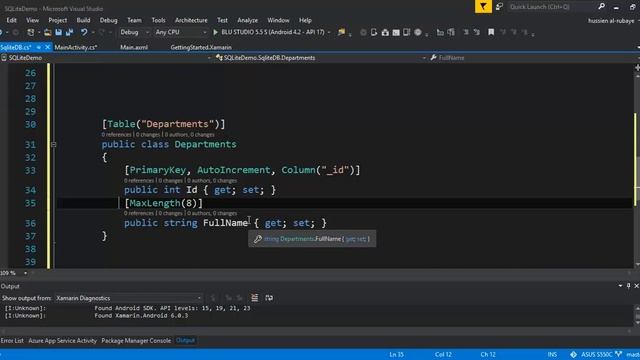Click the Open File folder icon
This screenshot has width=640, height=360.
(47, 32)
